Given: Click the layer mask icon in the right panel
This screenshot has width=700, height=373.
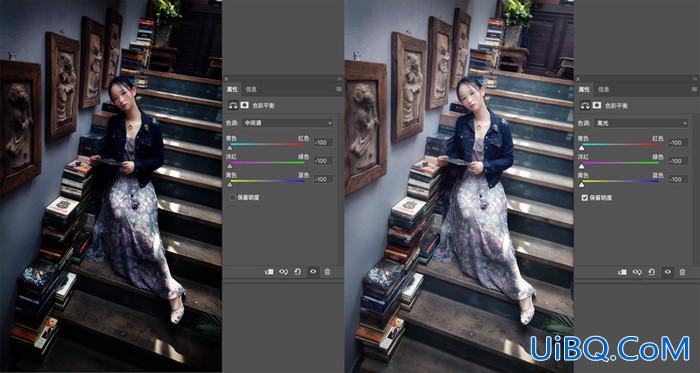Looking at the screenshot, I should (x=596, y=106).
